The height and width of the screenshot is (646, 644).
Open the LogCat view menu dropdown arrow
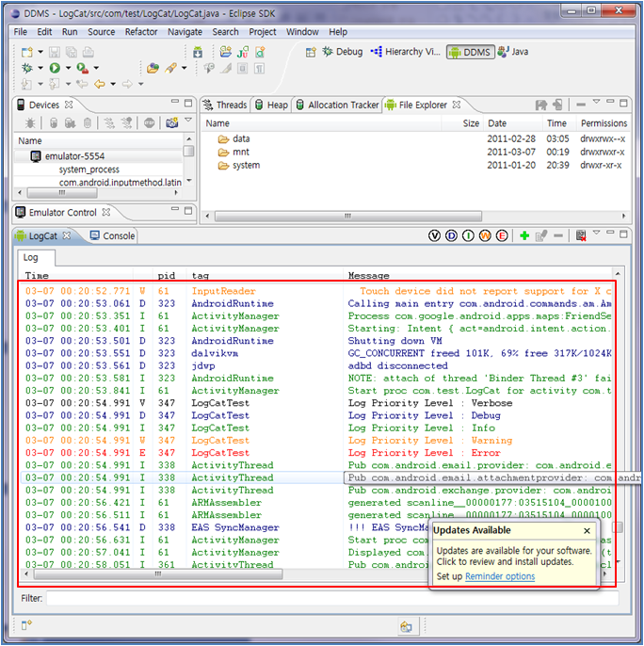[x=597, y=234]
